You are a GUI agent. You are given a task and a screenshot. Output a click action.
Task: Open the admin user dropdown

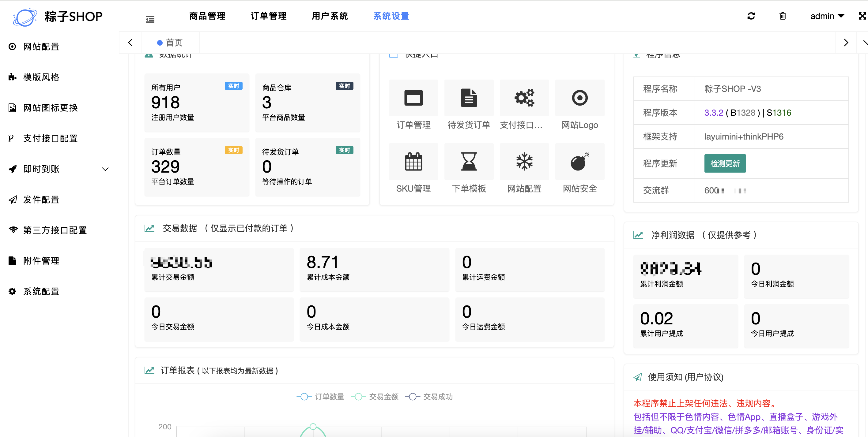pyautogui.click(x=827, y=16)
